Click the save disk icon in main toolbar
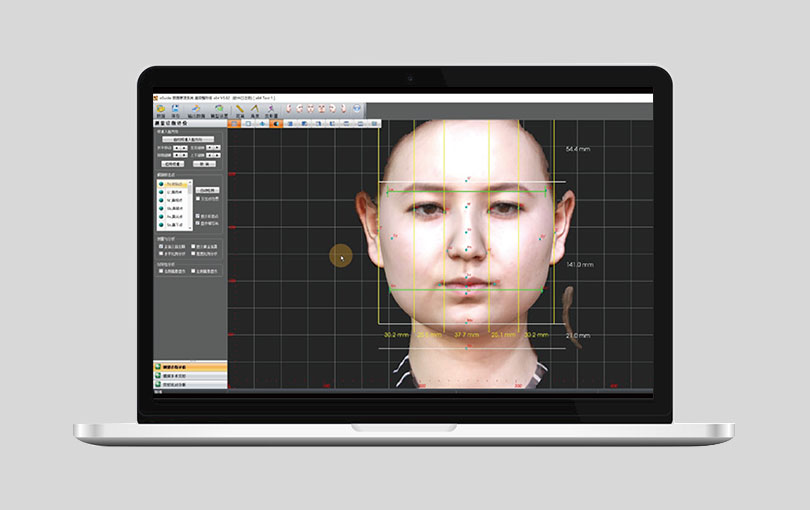Viewport: 810px width, 510px height. click(x=177, y=108)
